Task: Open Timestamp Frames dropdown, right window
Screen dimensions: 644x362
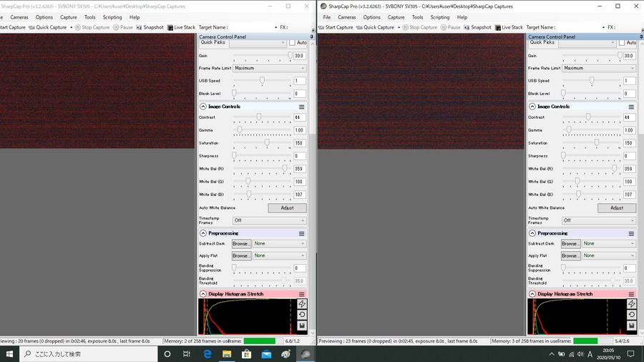Action: coord(599,220)
